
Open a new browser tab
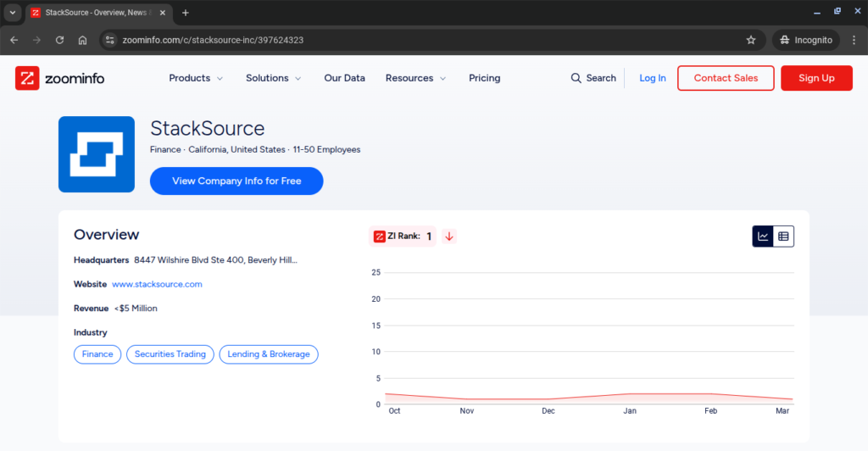point(186,13)
